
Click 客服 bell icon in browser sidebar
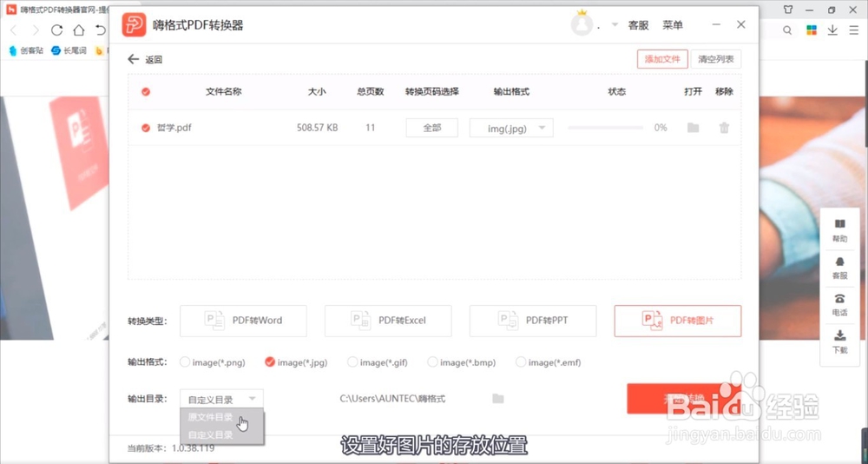(839, 261)
